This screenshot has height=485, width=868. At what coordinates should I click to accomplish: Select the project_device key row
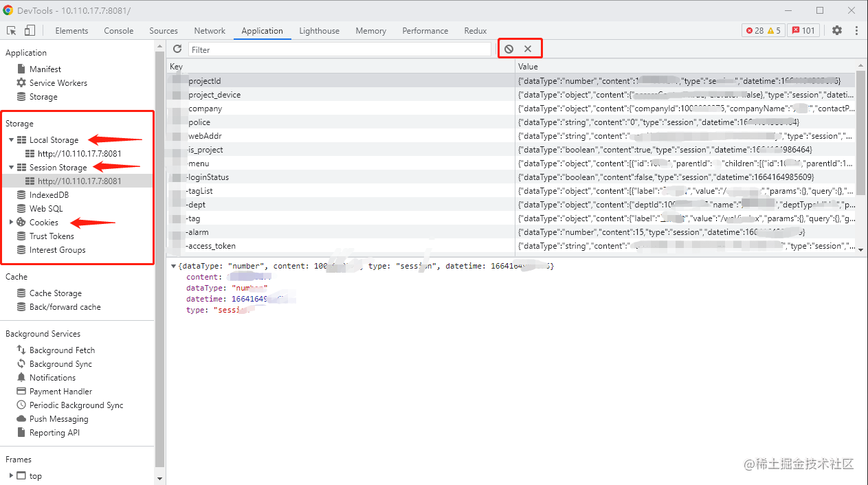(x=512, y=95)
